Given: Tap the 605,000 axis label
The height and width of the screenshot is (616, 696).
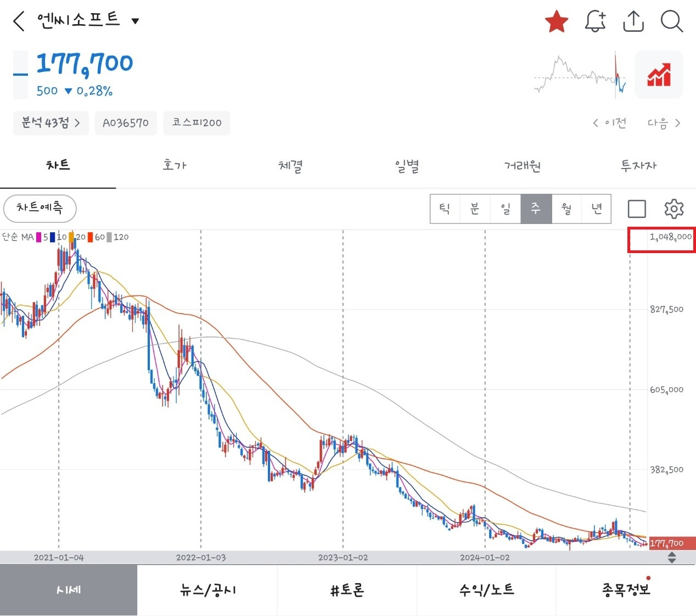Looking at the screenshot, I should click(x=667, y=390).
